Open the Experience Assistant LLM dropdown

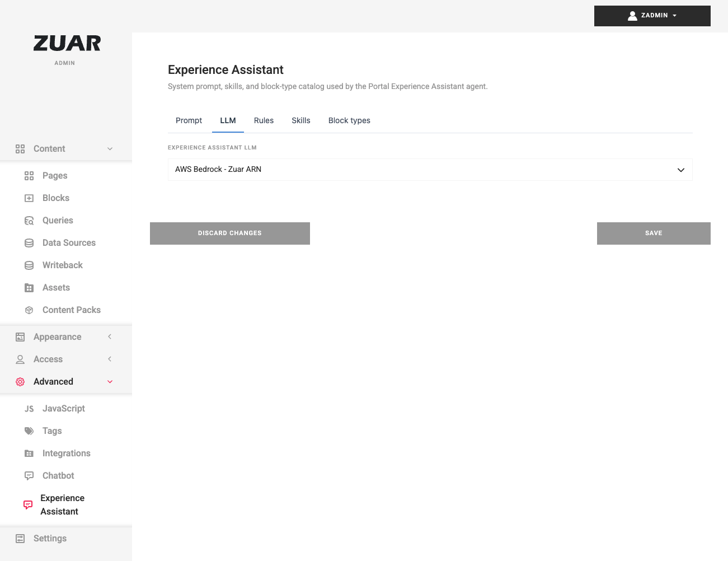coord(430,170)
